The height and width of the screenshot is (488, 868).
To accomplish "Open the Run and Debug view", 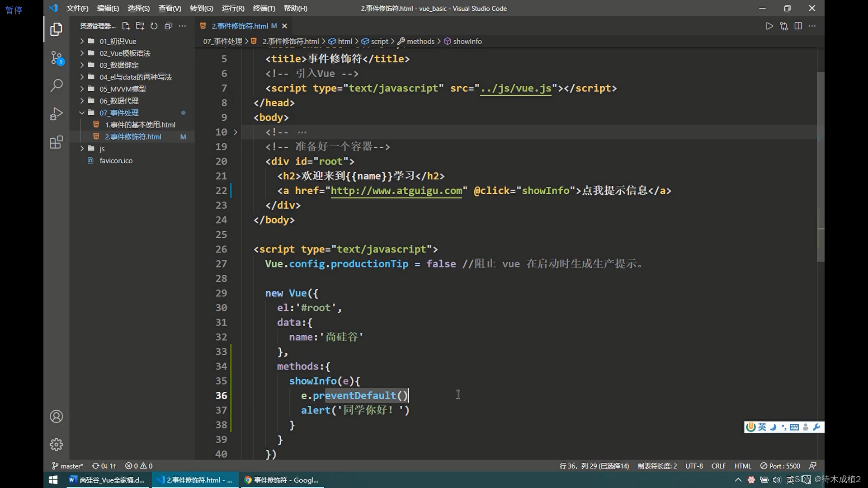I will point(56,113).
